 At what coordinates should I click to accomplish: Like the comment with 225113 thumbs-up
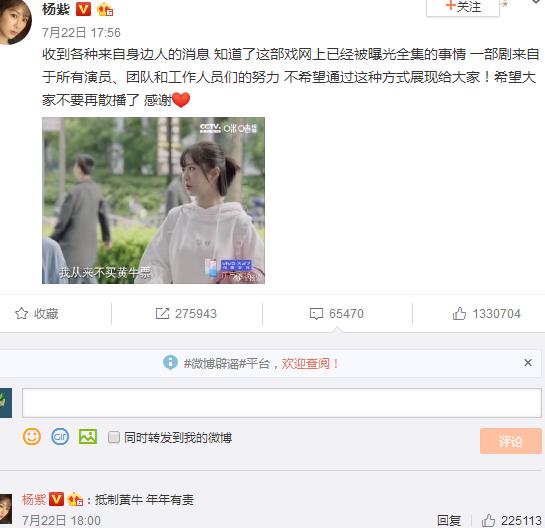coord(488,520)
